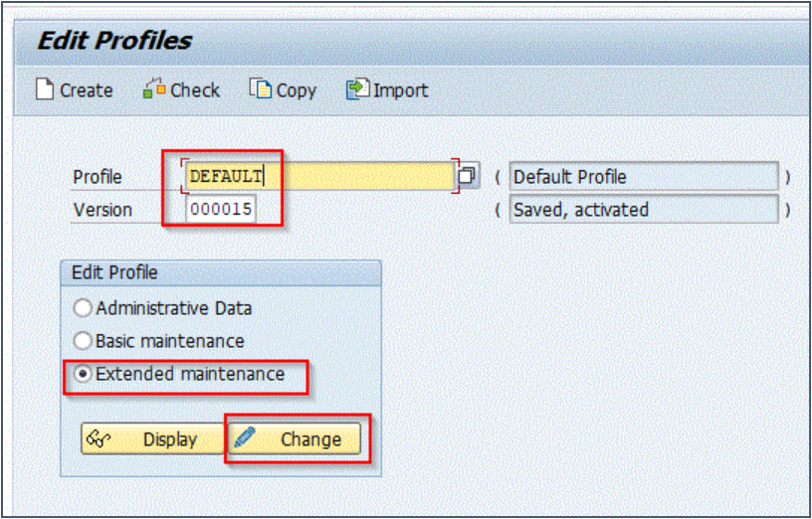Select the Administrative Data radio option

(x=83, y=308)
